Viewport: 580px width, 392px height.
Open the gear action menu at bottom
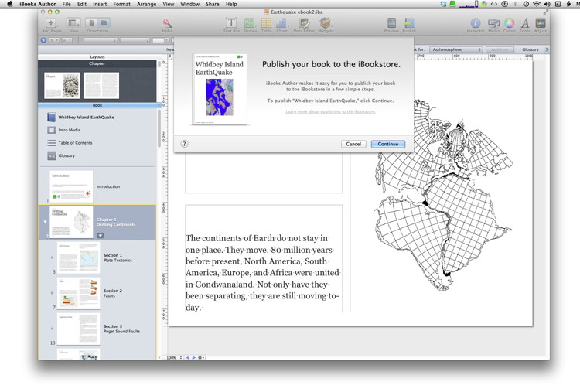(x=201, y=358)
